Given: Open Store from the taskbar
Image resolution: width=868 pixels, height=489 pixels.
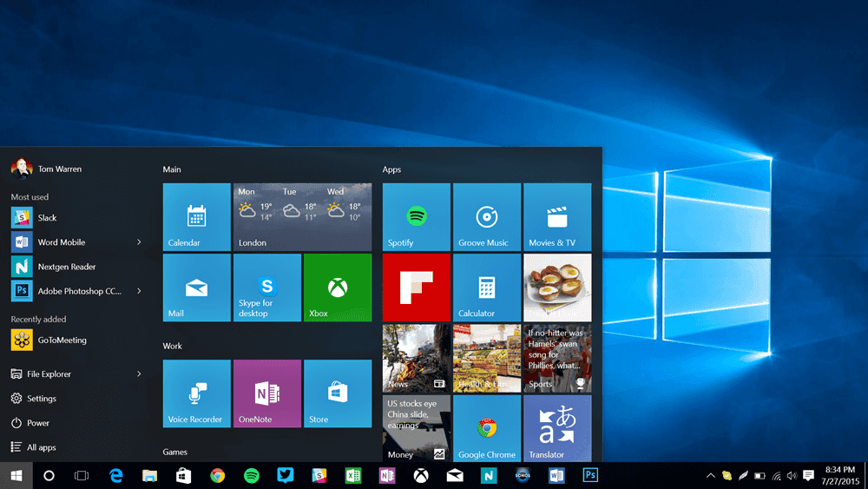Looking at the screenshot, I should pyautogui.click(x=183, y=476).
